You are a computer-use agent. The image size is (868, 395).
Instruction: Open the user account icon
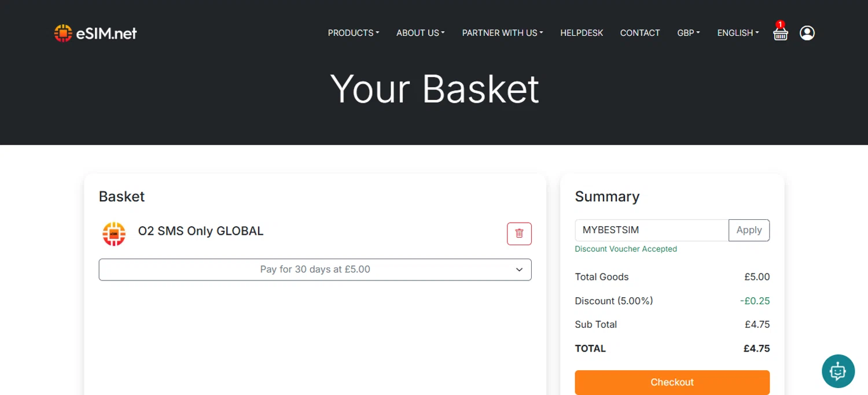tap(807, 33)
